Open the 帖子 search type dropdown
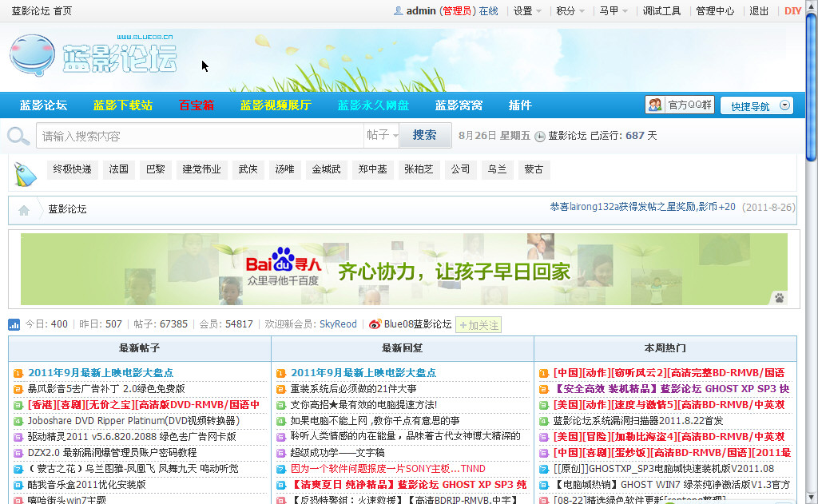Image resolution: width=818 pixels, height=504 pixels. pos(382,136)
